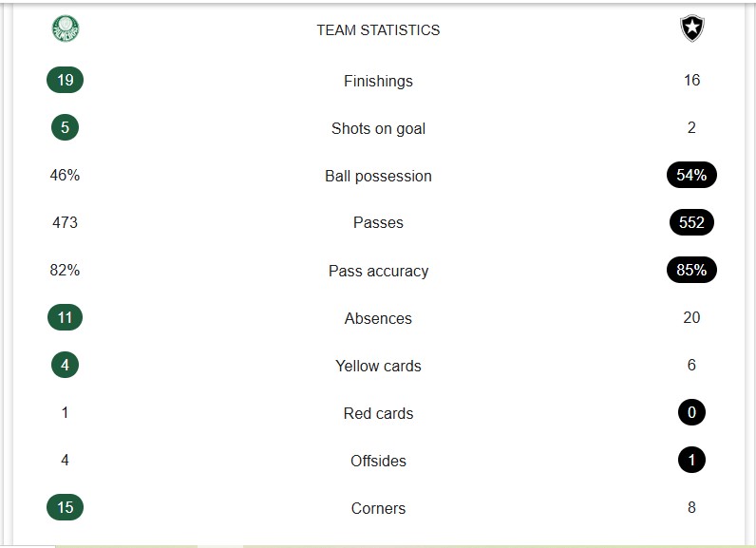Click the green 11 absences badge
This screenshot has height=548, width=756.
[x=65, y=318]
